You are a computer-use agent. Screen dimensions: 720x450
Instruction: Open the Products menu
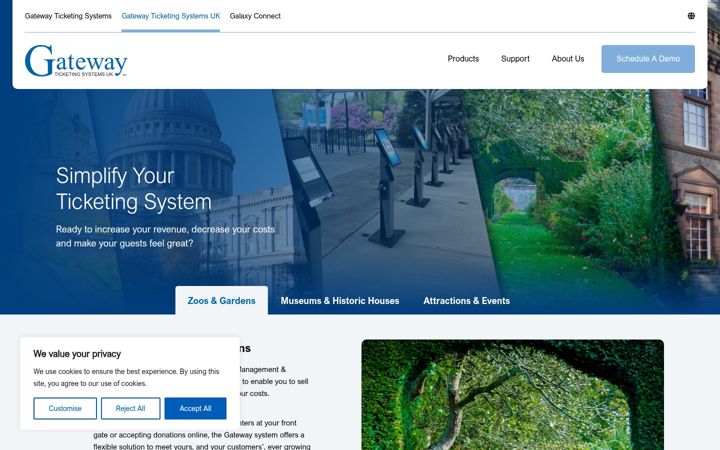click(463, 59)
